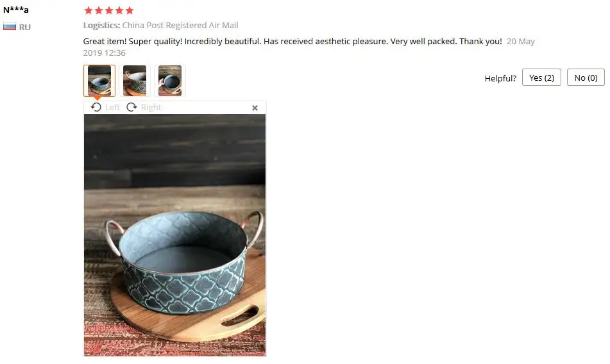Click the reviewer name N***a
The height and width of the screenshot is (364, 610).
coord(15,10)
